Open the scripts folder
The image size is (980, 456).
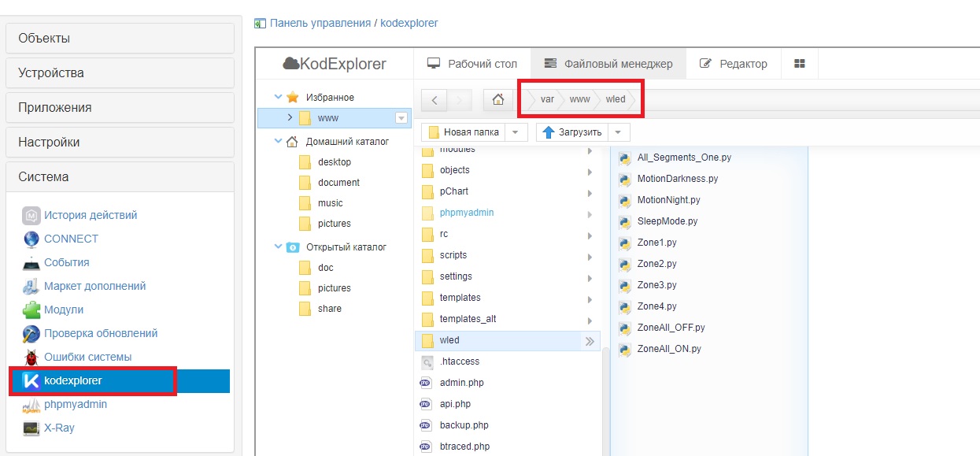point(508,255)
